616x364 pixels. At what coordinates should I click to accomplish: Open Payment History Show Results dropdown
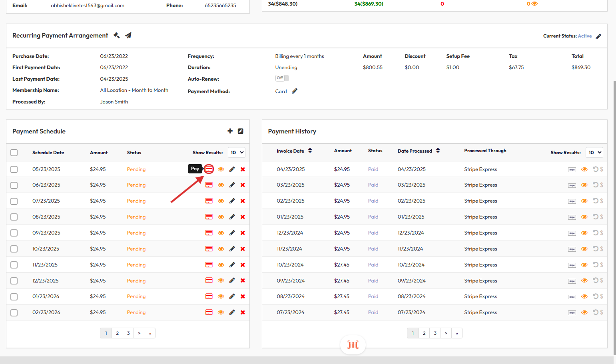tap(594, 153)
